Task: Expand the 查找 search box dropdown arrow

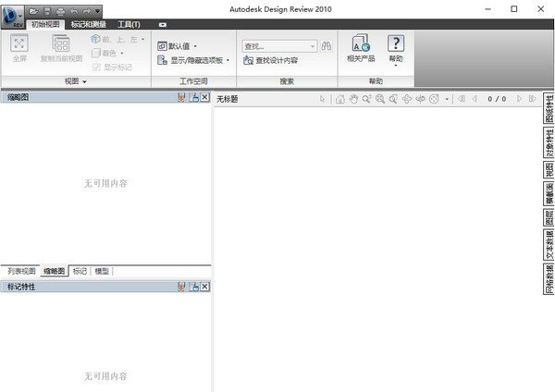Action: pyautogui.click(x=313, y=46)
